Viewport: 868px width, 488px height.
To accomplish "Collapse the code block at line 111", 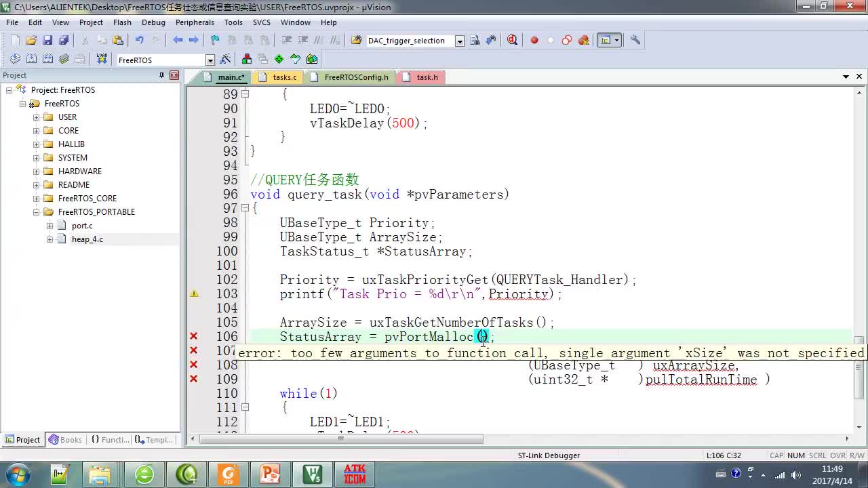I will (x=245, y=407).
